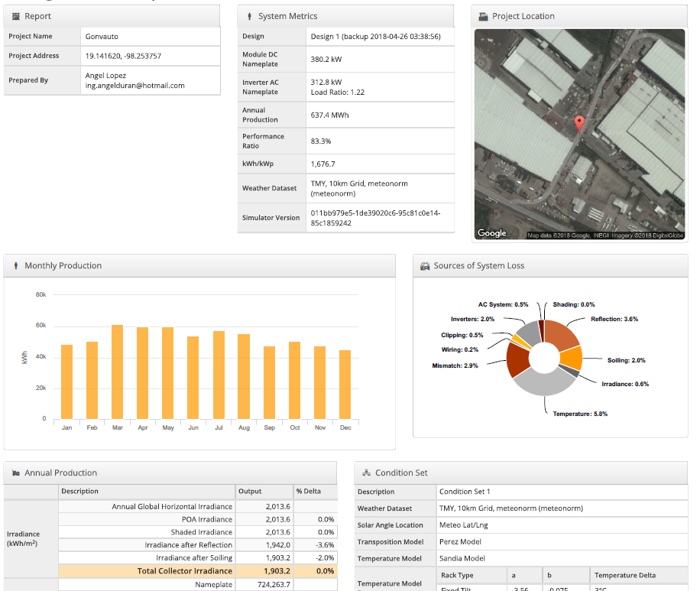
Task: Click the Annual Production panel icon
Action: (16, 473)
